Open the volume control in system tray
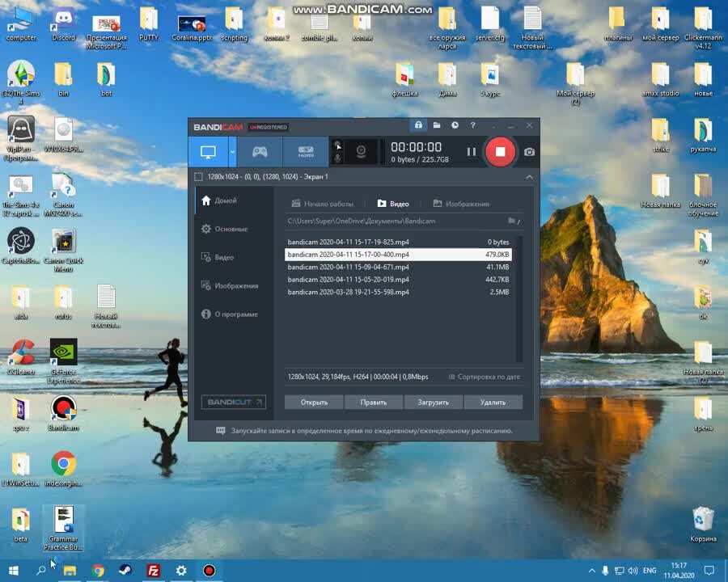The width and height of the screenshot is (728, 582). [x=633, y=571]
